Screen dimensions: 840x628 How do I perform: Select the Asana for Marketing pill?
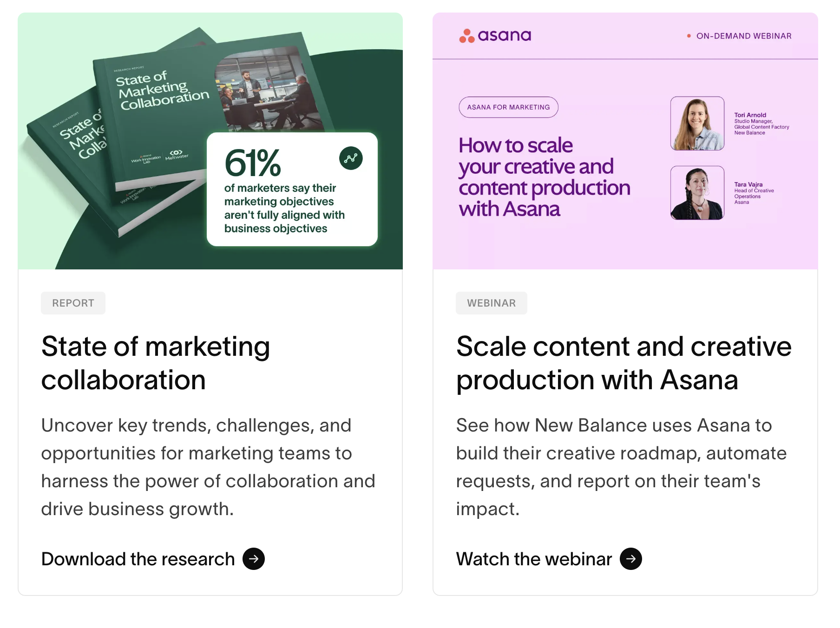pyautogui.click(x=508, y=107)
